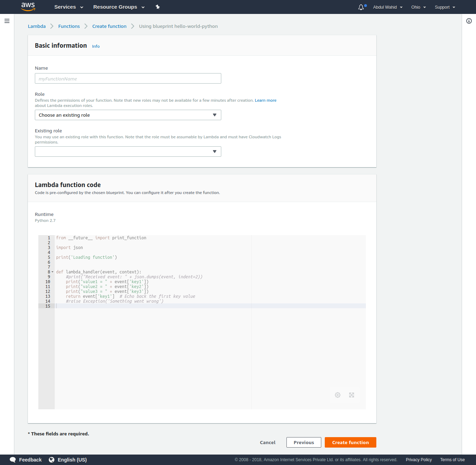Open the Abdul Wahid account menu
The height and width of the screenshot is (465, 476).
point(388,7)
